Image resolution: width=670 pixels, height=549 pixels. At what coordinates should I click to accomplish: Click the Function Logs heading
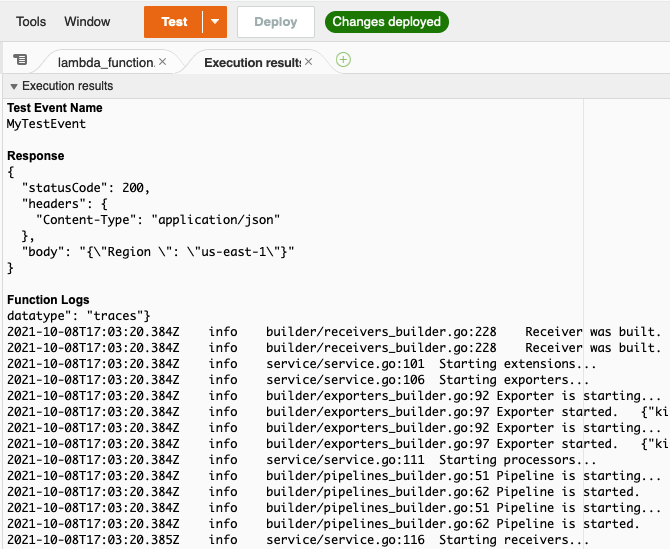coord(48,299)
